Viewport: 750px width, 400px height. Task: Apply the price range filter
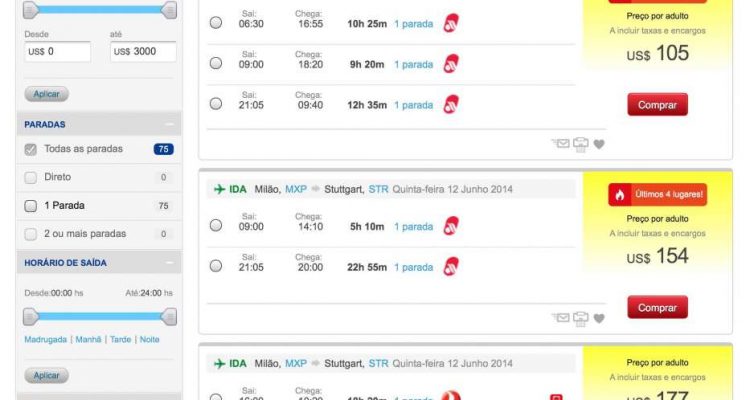[46, 94]
